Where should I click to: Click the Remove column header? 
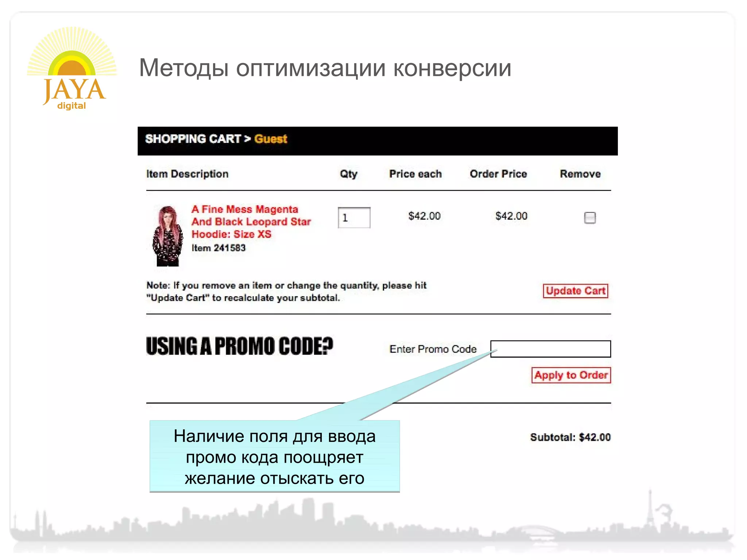[x=580, y=174]
